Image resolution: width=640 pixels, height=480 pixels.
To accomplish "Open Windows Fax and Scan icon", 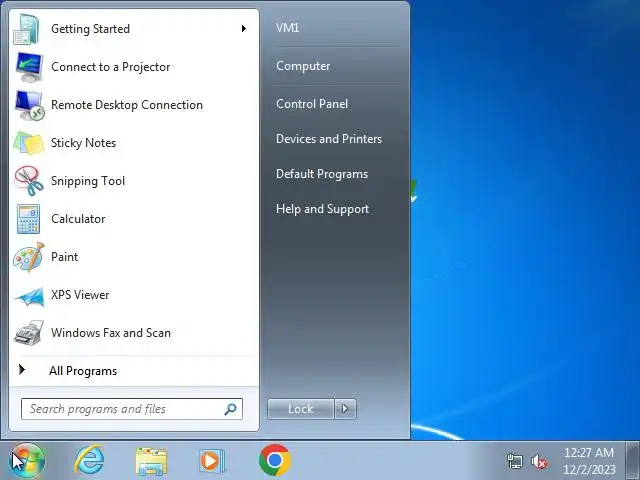I will (x=29, y=333).
